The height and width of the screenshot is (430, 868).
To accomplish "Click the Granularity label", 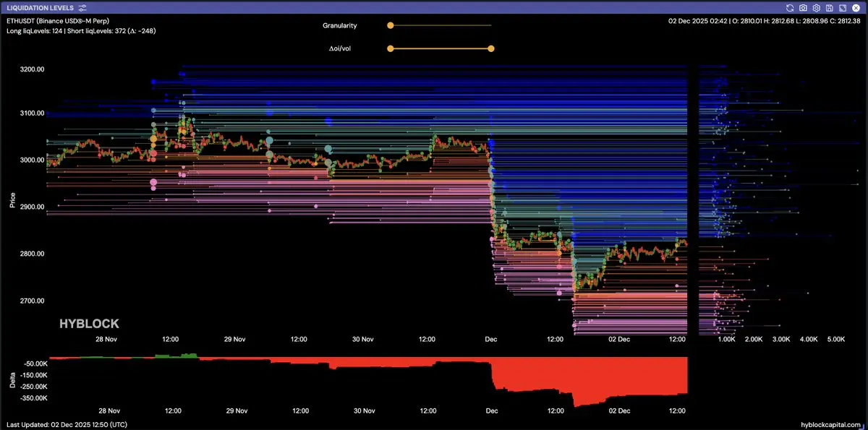I will click(339, 25).
